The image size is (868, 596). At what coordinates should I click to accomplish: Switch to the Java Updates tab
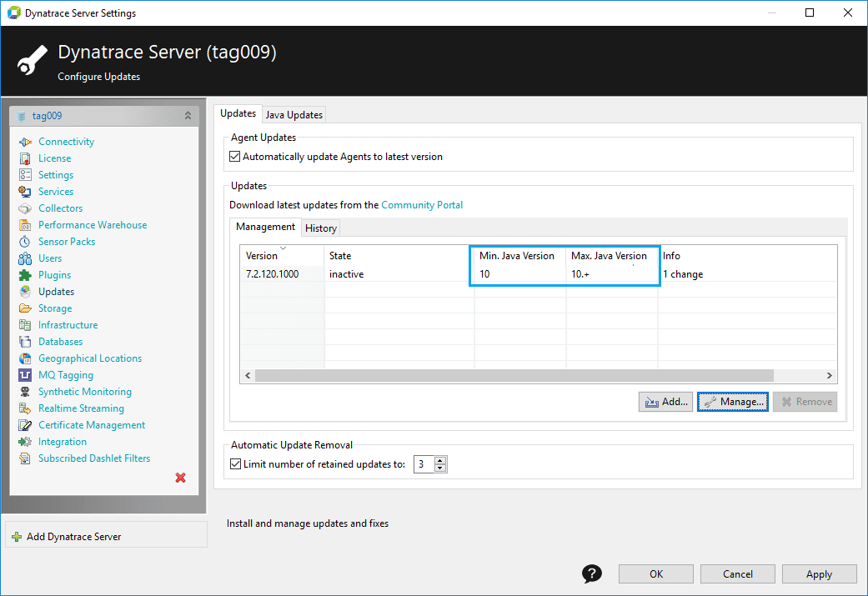pyautogui.click(x=294, y=114)
